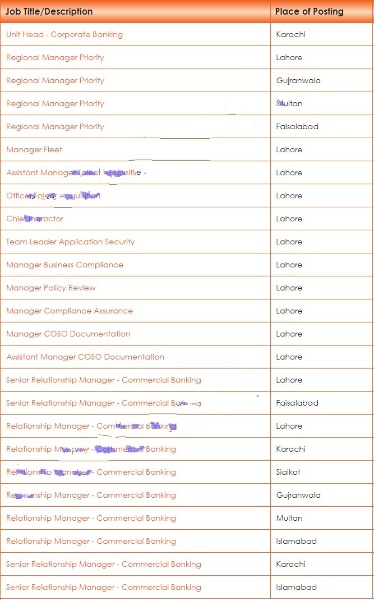374x600 pixels.
Task: Open non-senior Relationship Manager job in Islamabad
Action: [91, 541]
